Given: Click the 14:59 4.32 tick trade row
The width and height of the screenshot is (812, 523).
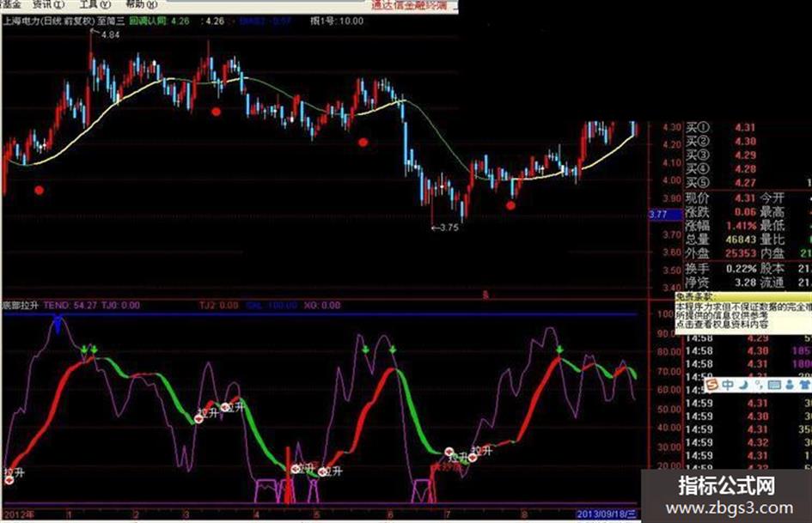Looking at the screenshot, I should 748,443.
